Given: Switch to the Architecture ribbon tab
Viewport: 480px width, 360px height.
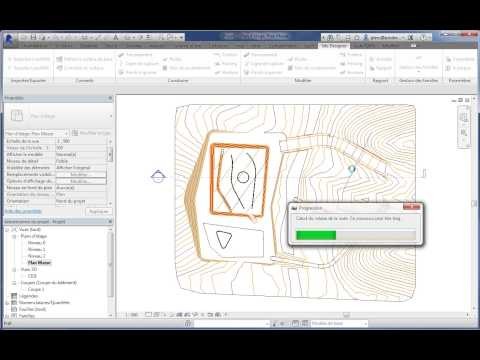Looking at the screenshot, I should pos(35,46).
